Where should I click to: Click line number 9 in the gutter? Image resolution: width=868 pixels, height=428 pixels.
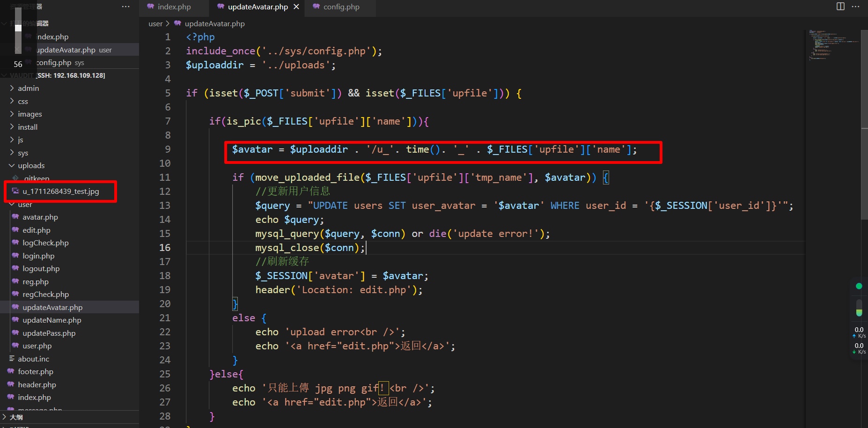(168, 149)
